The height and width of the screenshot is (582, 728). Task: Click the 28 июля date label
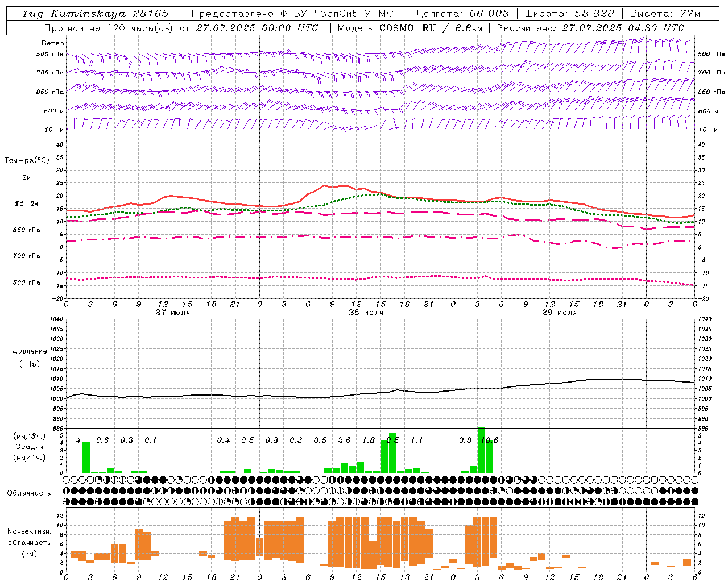pyautogui.click(x=366, y=313)
